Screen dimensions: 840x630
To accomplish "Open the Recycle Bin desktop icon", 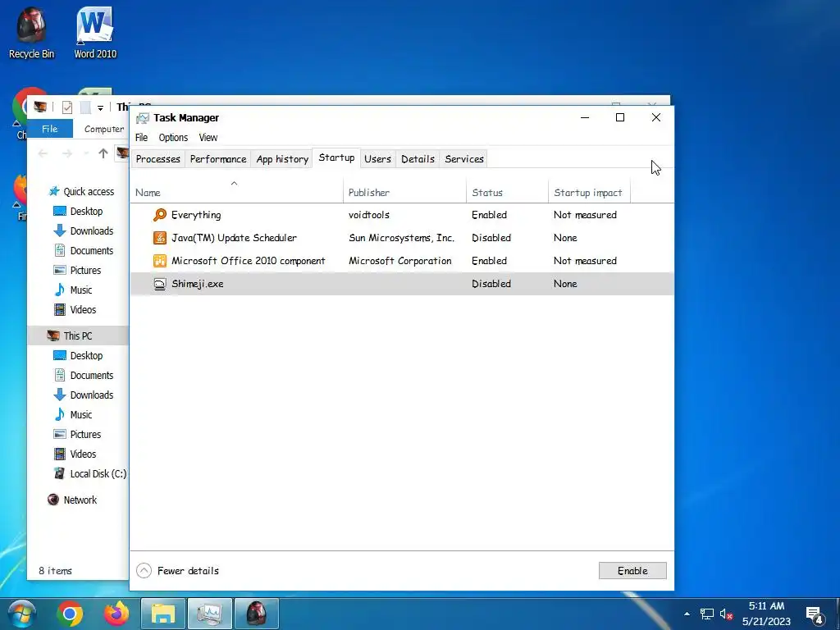I will (31, 32).
